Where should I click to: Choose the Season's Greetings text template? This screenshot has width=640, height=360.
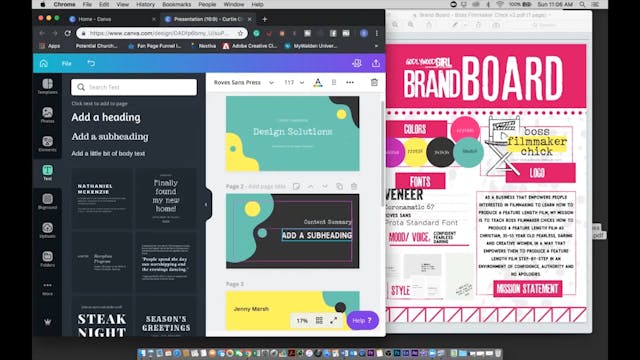click(x=166, y=317)
